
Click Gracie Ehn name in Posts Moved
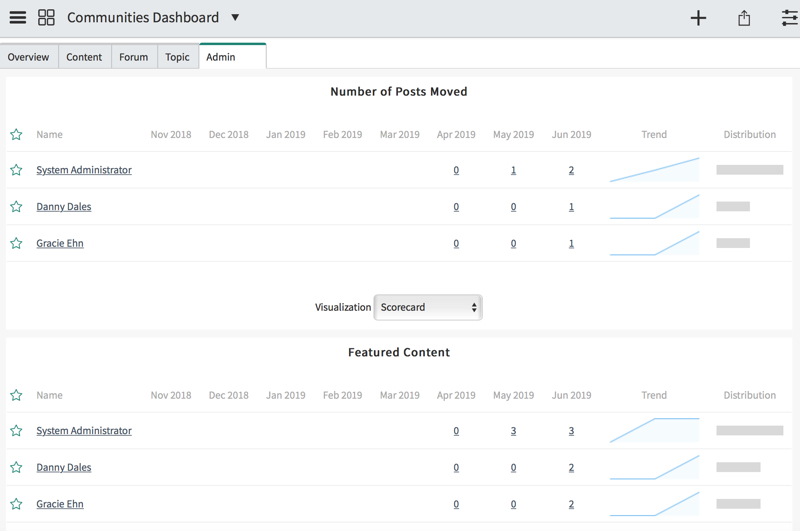(60, 243)
